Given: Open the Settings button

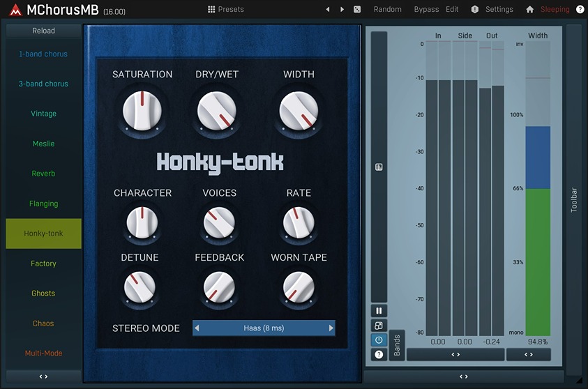Looking at the screenshot, I should point(492,9).
